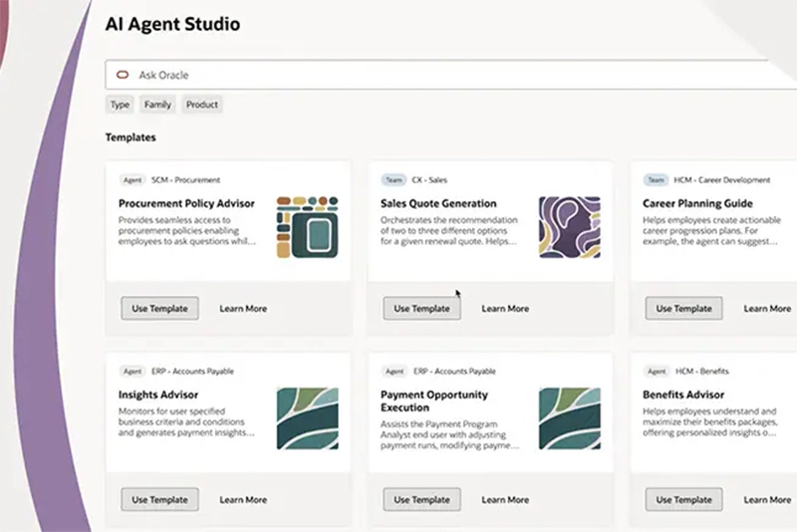This screenshot has height=532, width=797.
Task: Learn More about Procurement Policy Advisor
Action: point(243,309)
